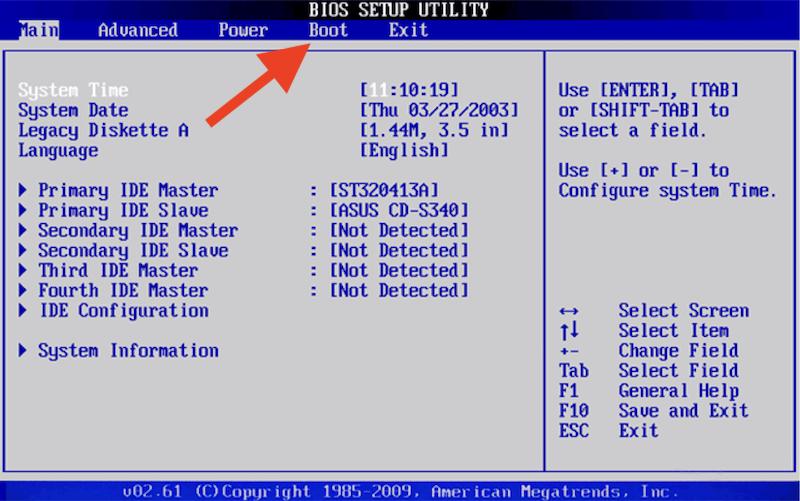800x501 pixels.
Task: Expand Fourth IDE Master arrow
Action: click(x=22, y=290)
